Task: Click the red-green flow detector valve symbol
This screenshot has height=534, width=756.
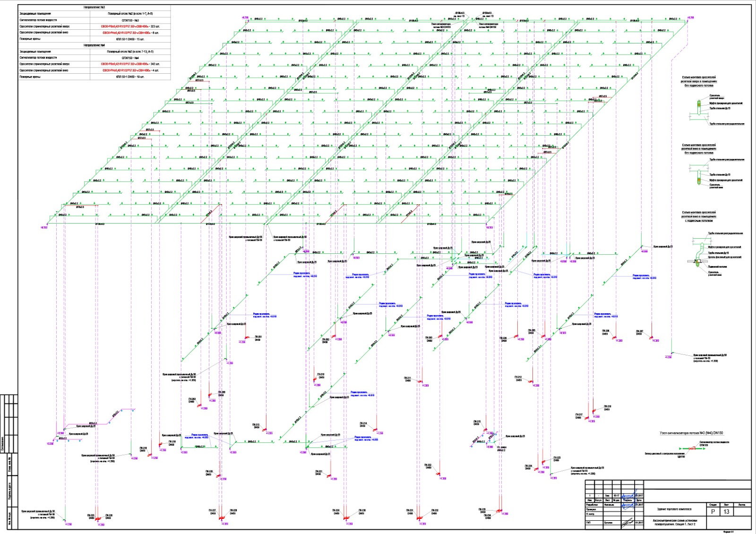Action: pyautogui.click(x=693, y=448)
